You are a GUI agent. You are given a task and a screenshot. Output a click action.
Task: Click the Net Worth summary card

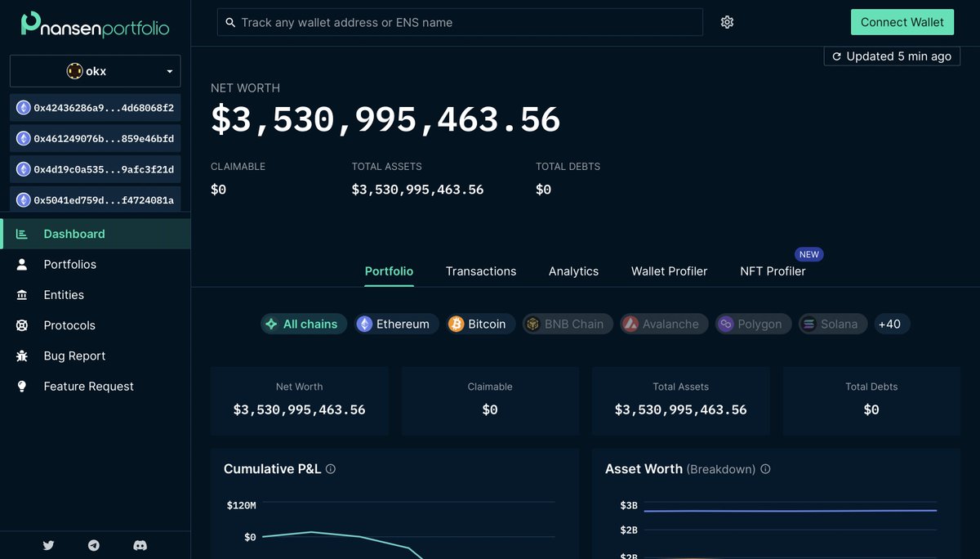[299, 400]
